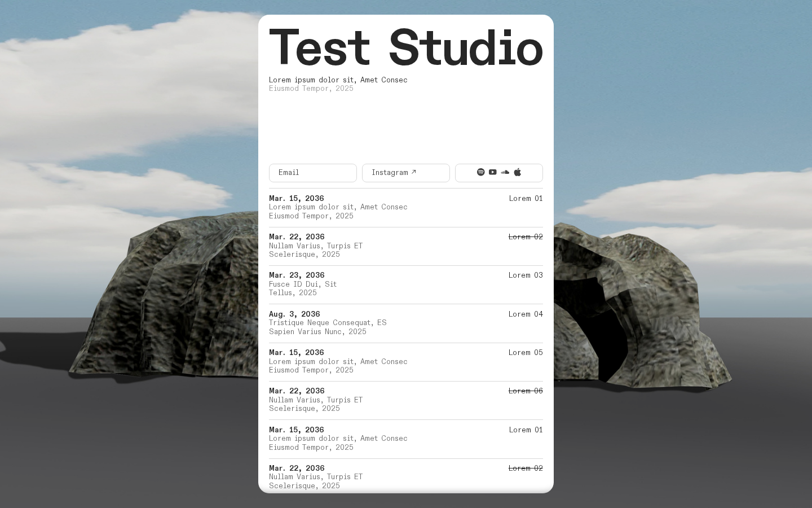812x508 pixels.
Task: Select the Lorem 05 event label
Action: pos(526,353)
